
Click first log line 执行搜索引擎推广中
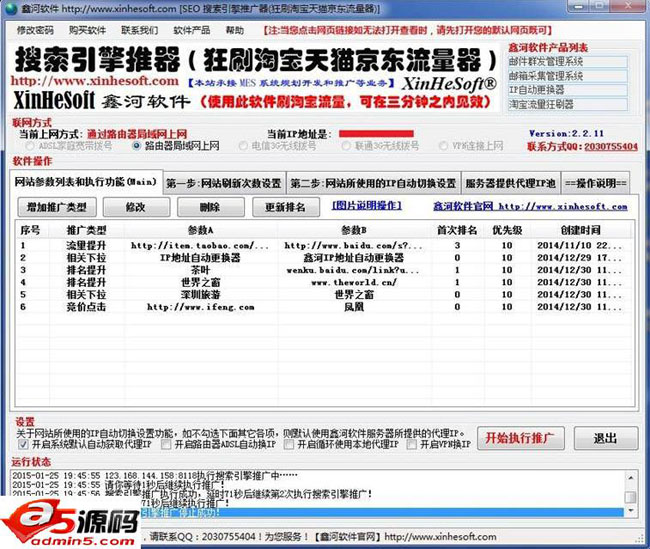pos(155,475)
